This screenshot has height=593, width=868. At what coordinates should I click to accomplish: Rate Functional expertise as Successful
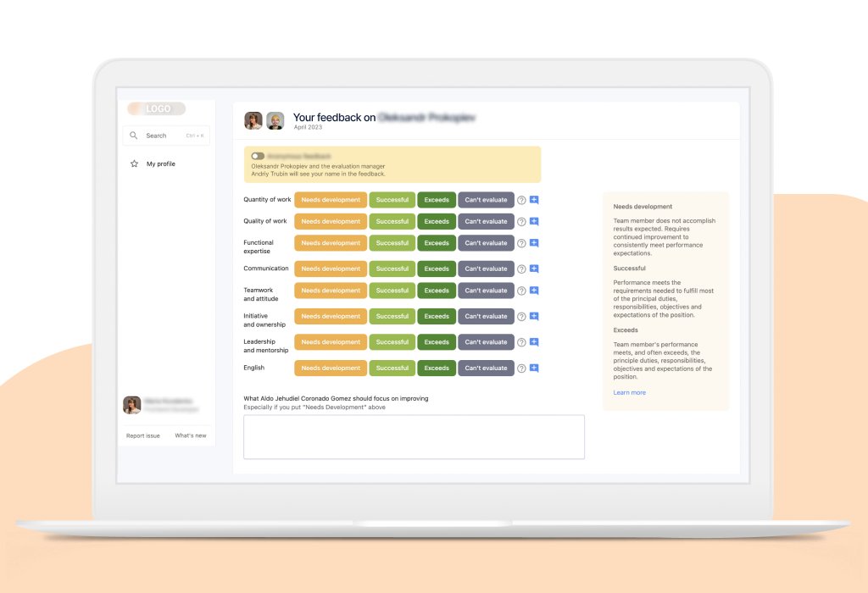pyautogui.click(x=392, y=243)
